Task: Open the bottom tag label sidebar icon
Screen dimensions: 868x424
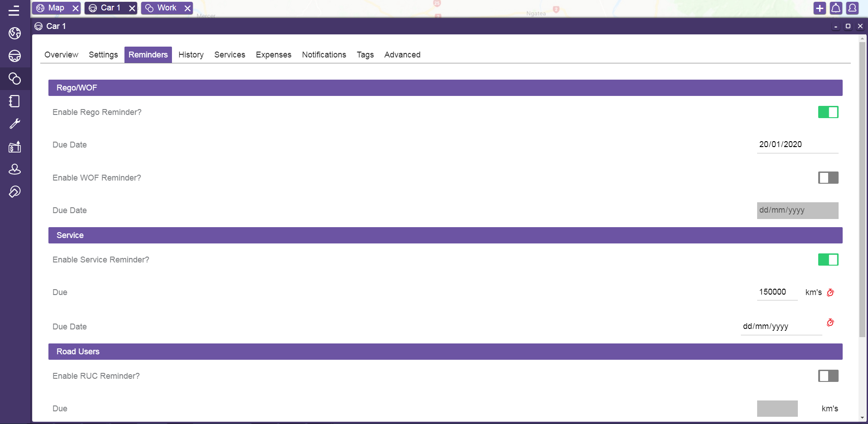Action: pos(14,191)
